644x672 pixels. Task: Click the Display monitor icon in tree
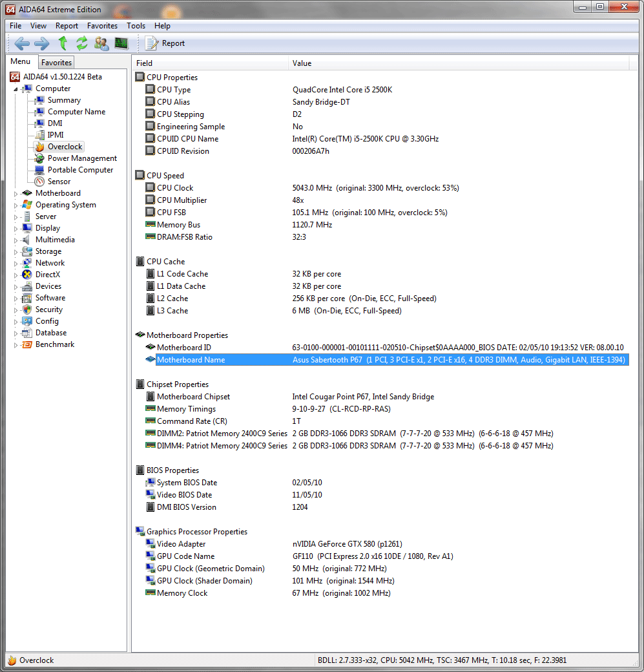(x=27, y=227)
